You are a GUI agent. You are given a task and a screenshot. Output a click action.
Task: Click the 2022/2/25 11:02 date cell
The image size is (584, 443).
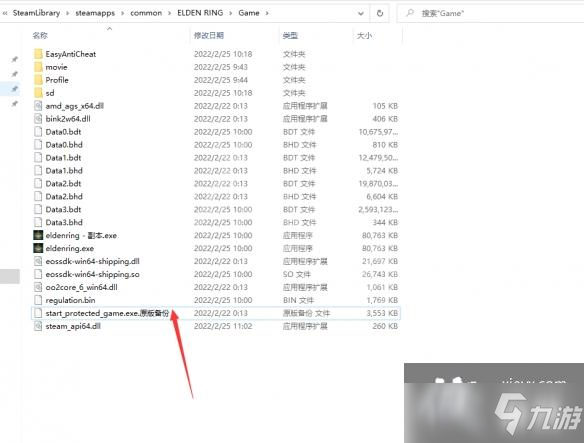click(223, 326)
